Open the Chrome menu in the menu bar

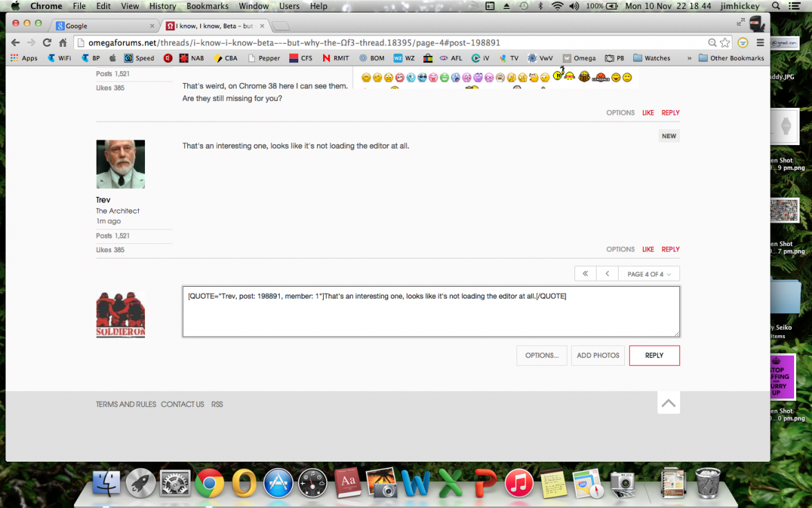[46, 6]
